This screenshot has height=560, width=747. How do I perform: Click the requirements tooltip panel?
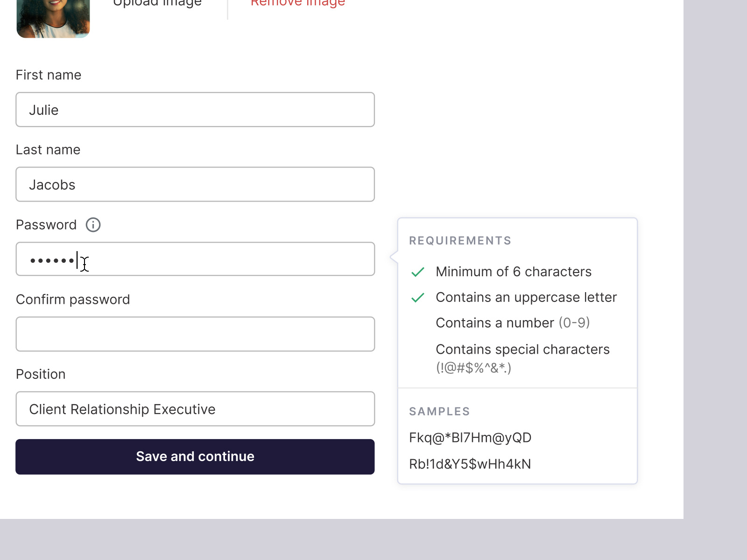point(517,350)
